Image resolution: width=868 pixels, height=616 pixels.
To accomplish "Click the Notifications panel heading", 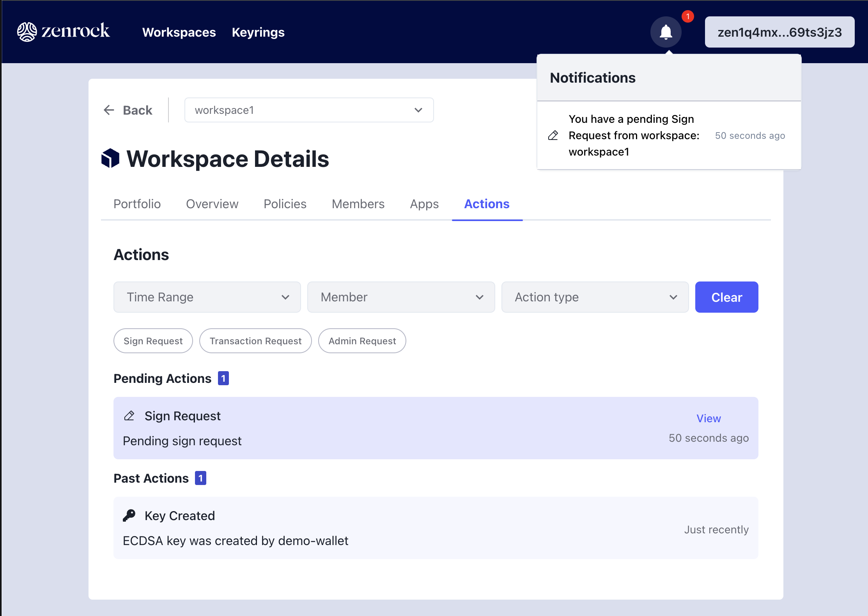I will [x=593, y=78].
